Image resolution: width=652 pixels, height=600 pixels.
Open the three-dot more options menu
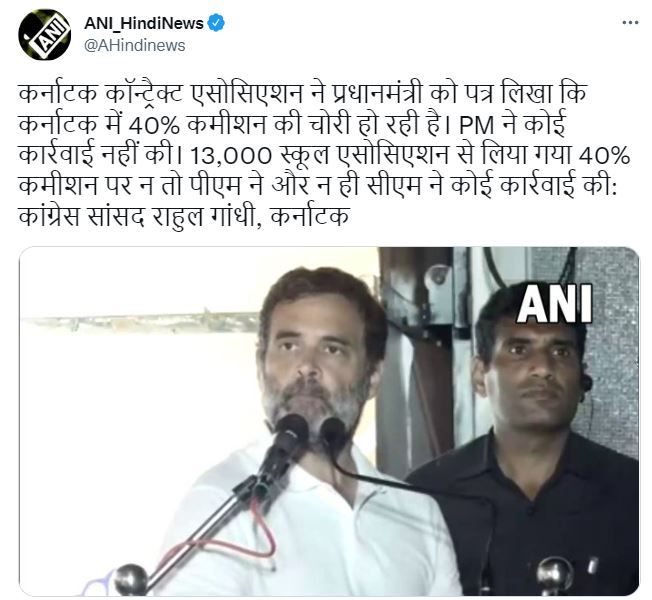click(630, 23)
